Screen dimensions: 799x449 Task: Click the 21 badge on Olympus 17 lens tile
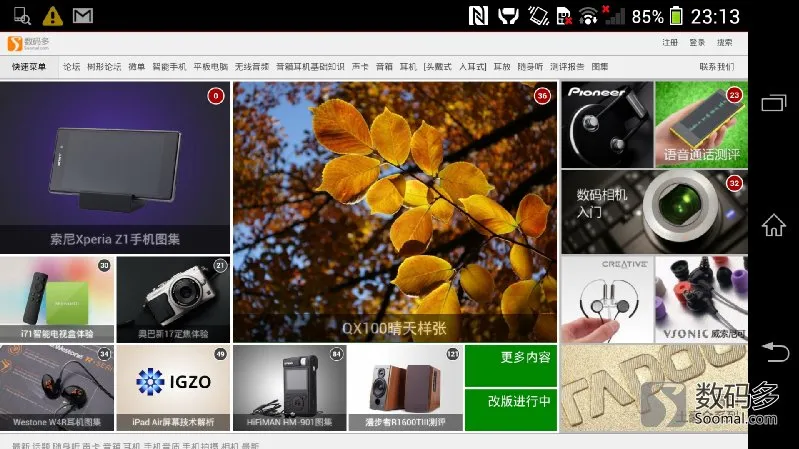pyautogui.click(x=220, y=266)
